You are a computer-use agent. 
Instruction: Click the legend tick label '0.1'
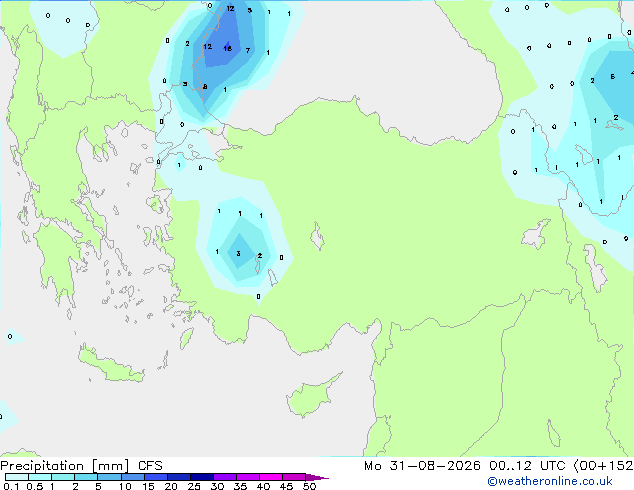(11, 486)
